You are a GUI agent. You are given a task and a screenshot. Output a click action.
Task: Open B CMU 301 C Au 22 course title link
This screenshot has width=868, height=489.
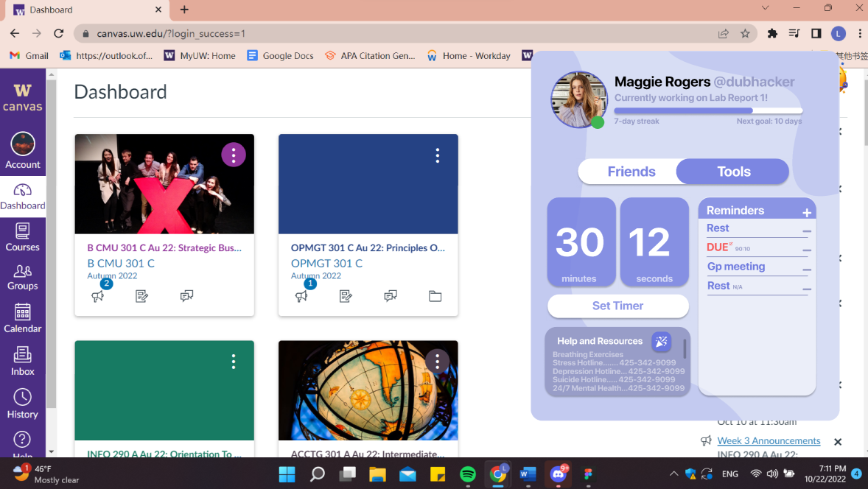(164, 248)
